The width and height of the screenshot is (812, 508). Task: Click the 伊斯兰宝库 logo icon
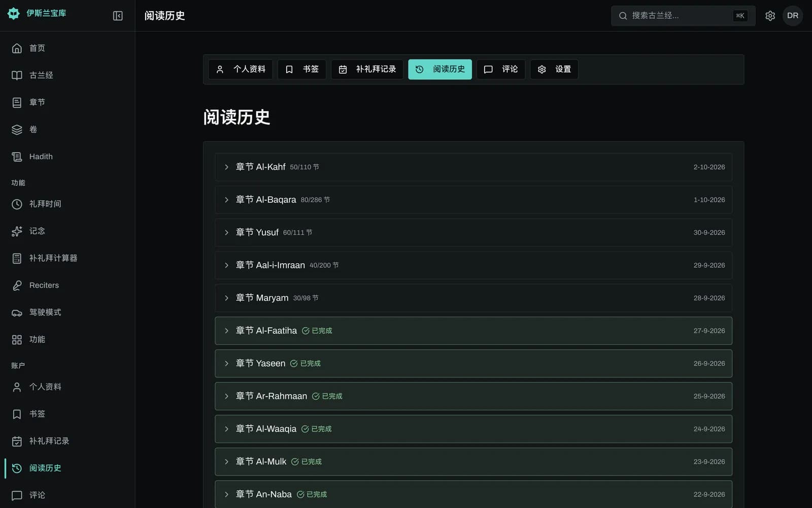pyautogui.click(x=14, y=14)
